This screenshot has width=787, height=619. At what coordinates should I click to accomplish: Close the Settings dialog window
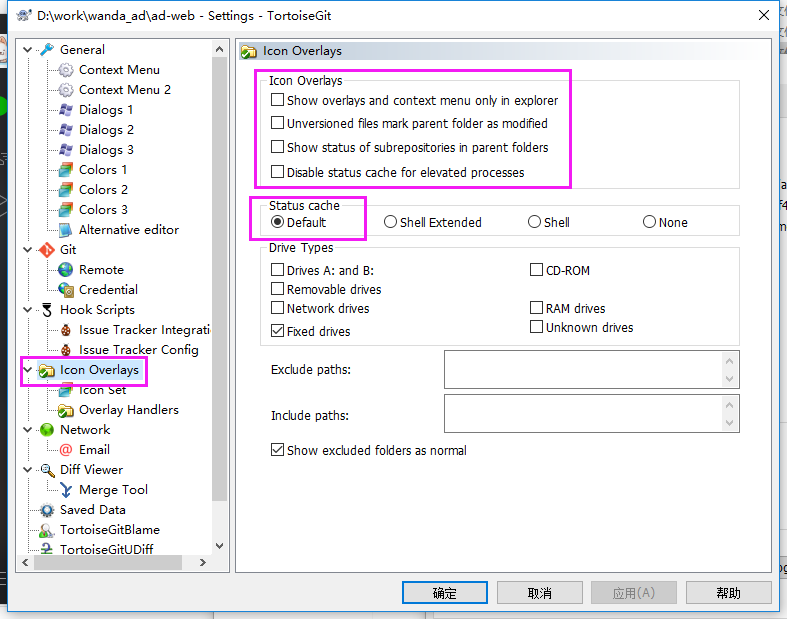[763, 15]
